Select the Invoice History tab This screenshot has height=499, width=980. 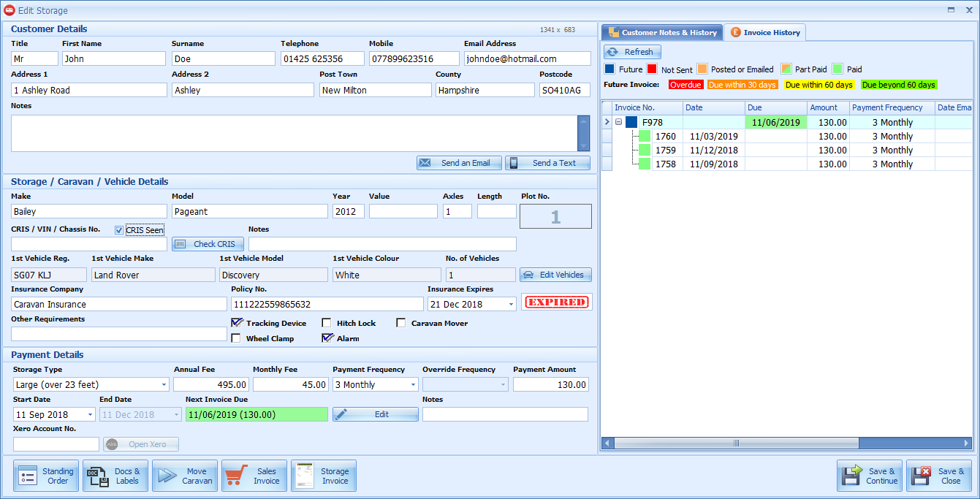[x=765, y=32]
